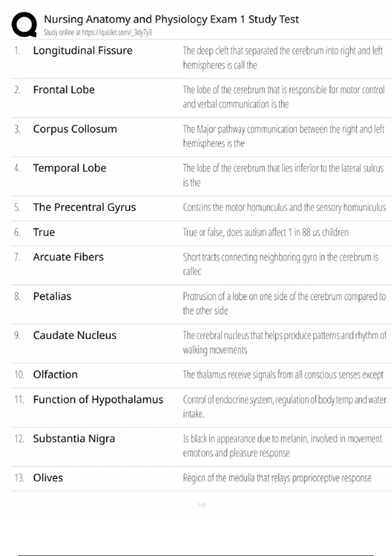The width and height of the screenshot is (392, 556).
Task: Select The Precentral Gyrus term
Action: pos(84,207)
